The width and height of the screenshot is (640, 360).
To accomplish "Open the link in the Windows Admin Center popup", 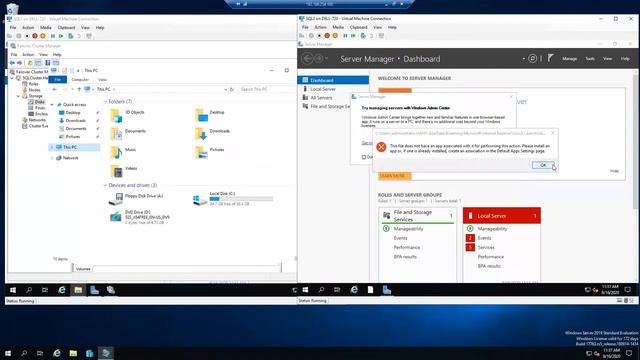I will (x=367, y=143).
